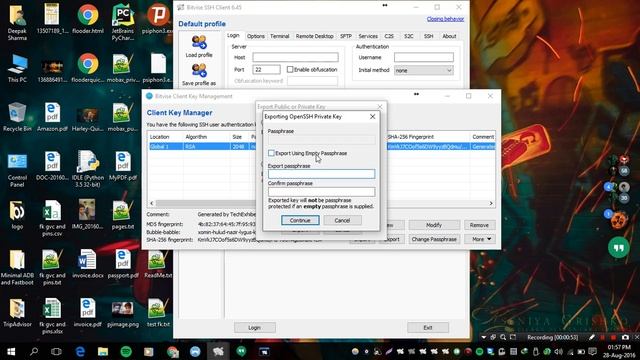Image resolution: width=640 pixels, height=360 pixels.
Task: Select the This PC desktop icon
Action: click(x=17, y=68)
